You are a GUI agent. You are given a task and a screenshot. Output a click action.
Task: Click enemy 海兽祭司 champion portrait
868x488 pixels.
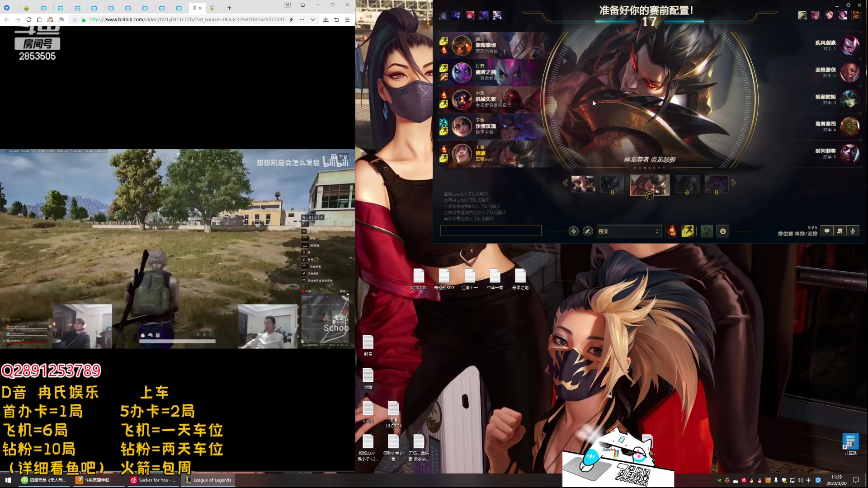[x=850, y=127]
